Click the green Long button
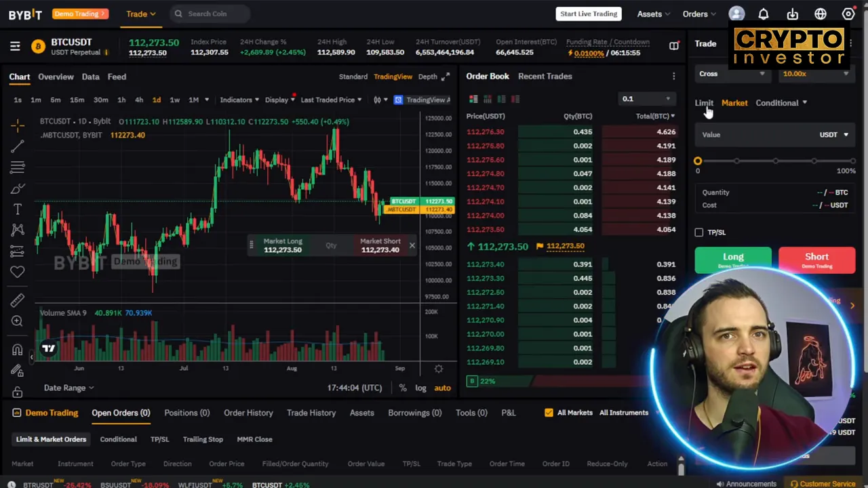This screenshot has width=868, height=488. (x=733, y=260)
